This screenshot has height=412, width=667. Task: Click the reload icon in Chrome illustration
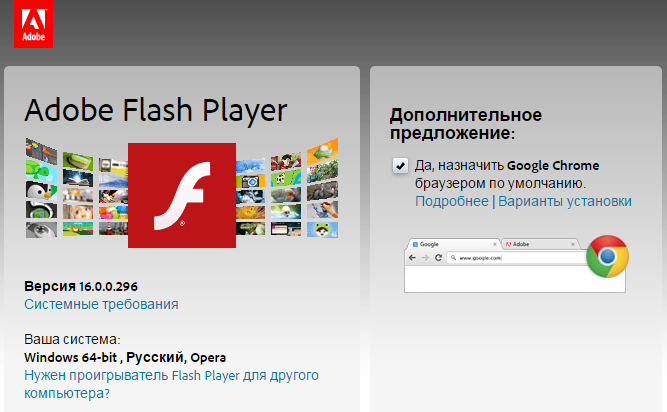pyautogui.click(x=438, y=258)
